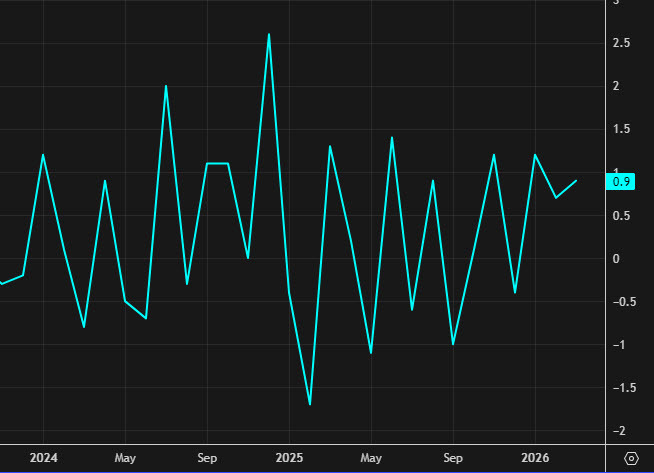This screenshot has height=473, width=654.
Task: Click the 1.5 price scale label
Action: (x=621, y=129)
